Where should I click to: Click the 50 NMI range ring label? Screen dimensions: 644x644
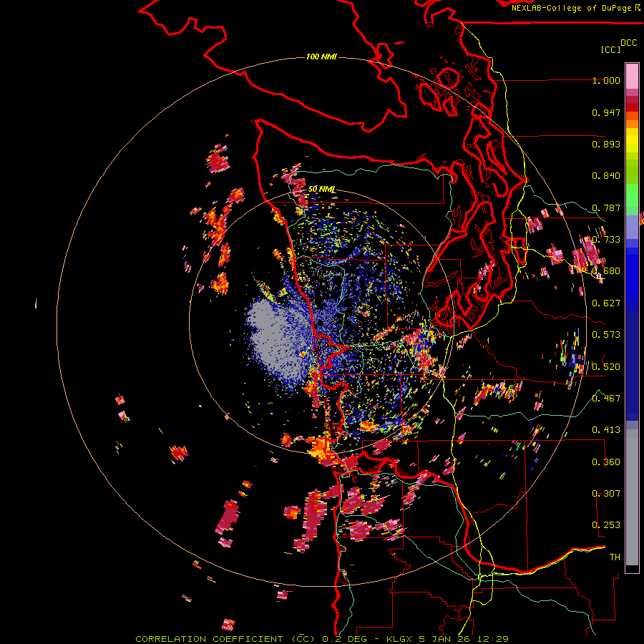321,189
